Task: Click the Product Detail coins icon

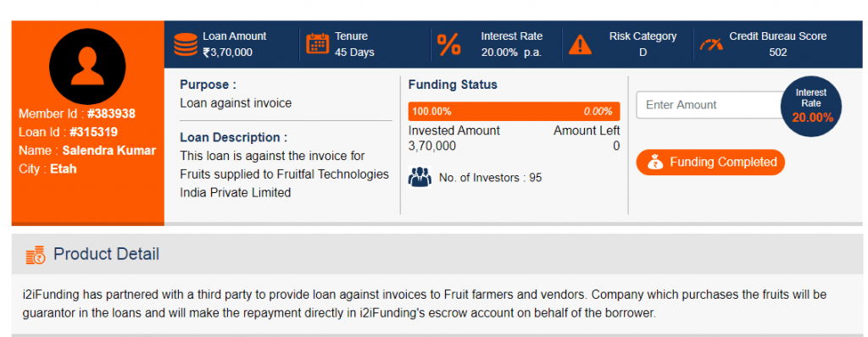Action: 36,255
